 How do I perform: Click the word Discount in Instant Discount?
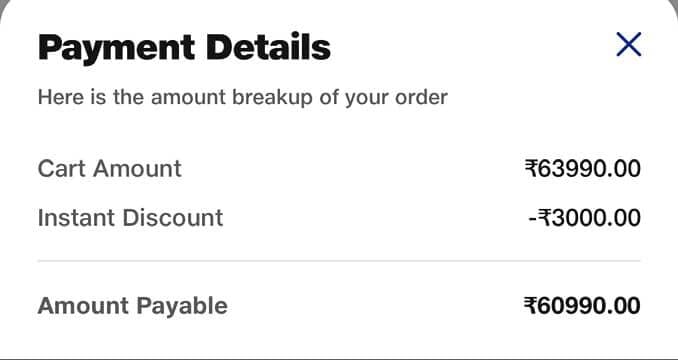click(173, 217)
